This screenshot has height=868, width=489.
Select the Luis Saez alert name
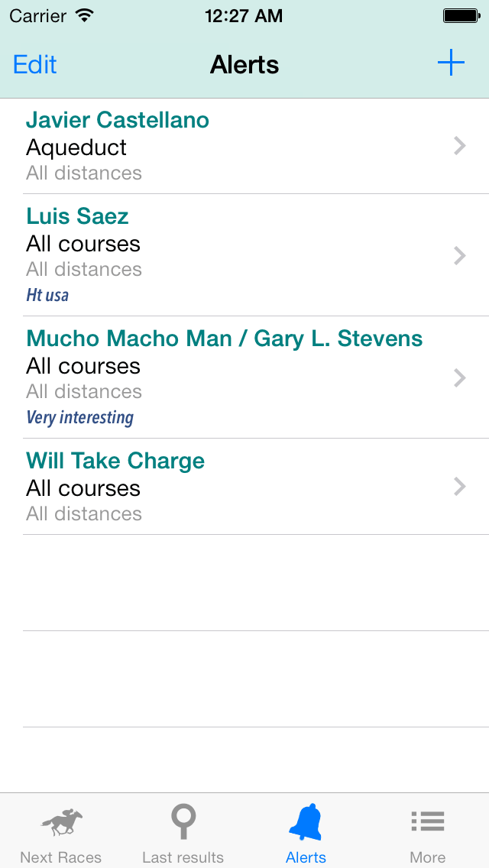point(77,216)
